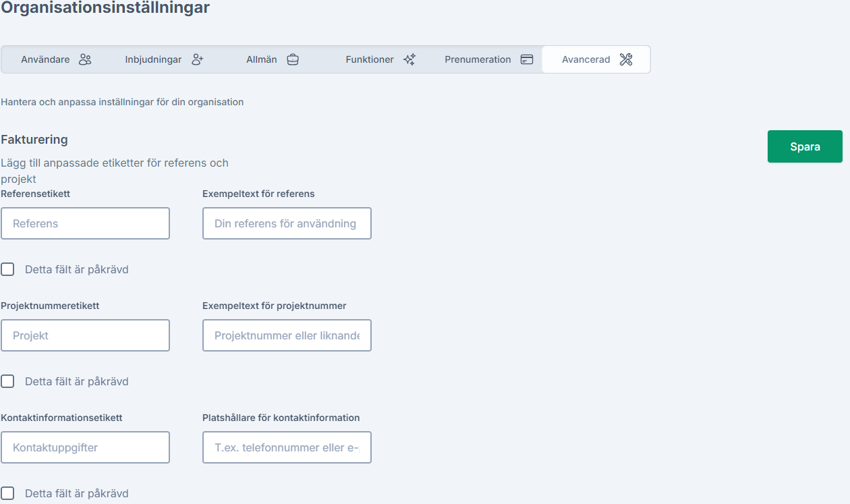
Task: Click the Organisationsinställningar page heading
Action: pyautogui.click(x=105, y=8)
